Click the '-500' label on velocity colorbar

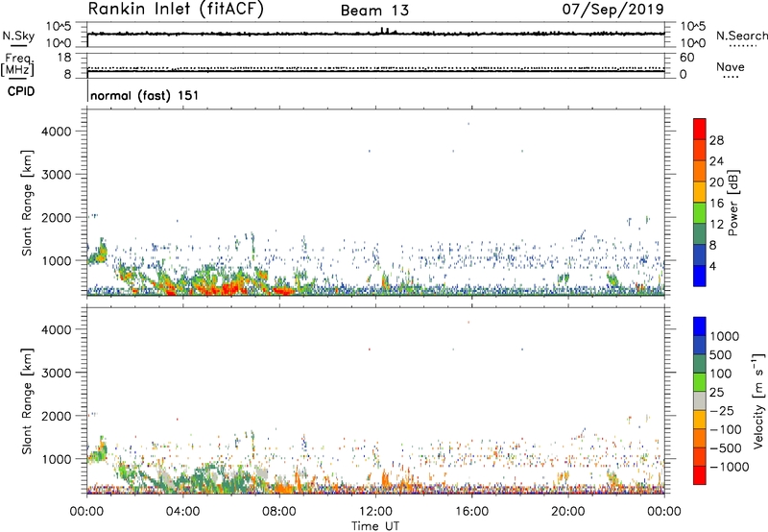(726, 448)
